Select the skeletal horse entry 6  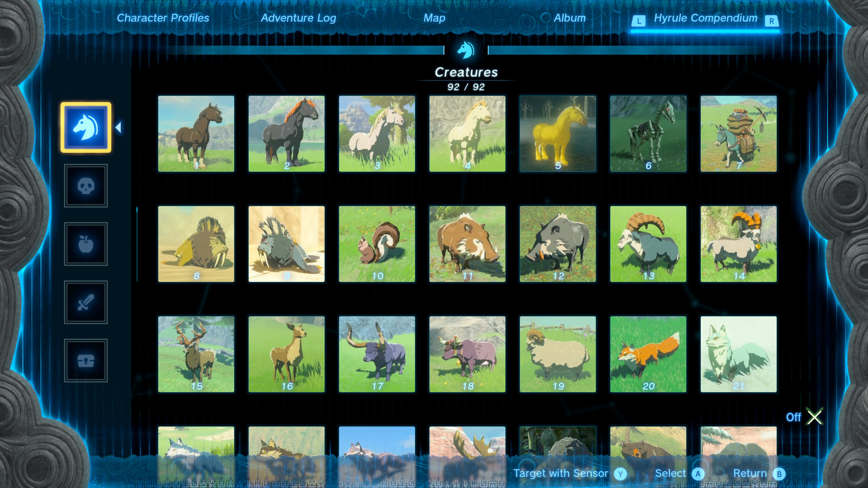(648, 134)
